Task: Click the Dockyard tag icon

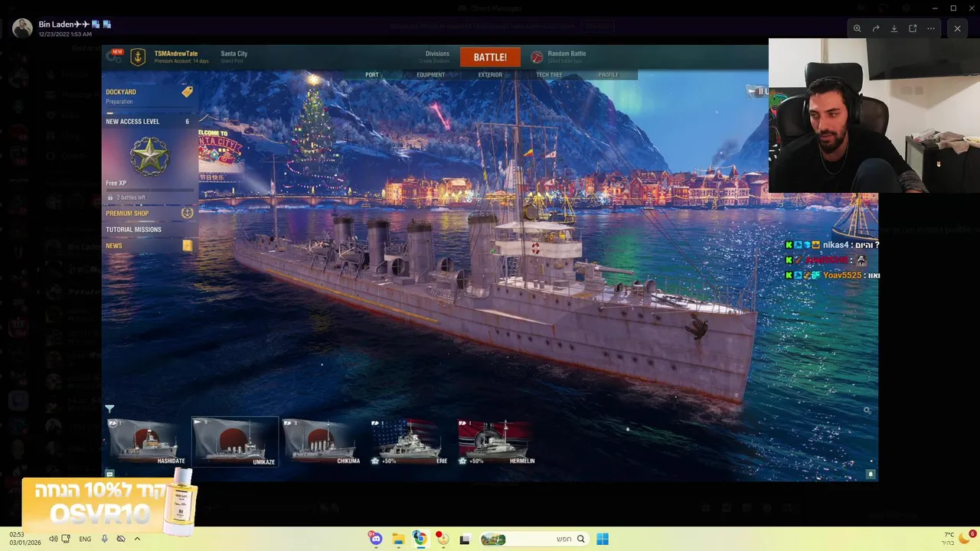Action: coord(187,92)
